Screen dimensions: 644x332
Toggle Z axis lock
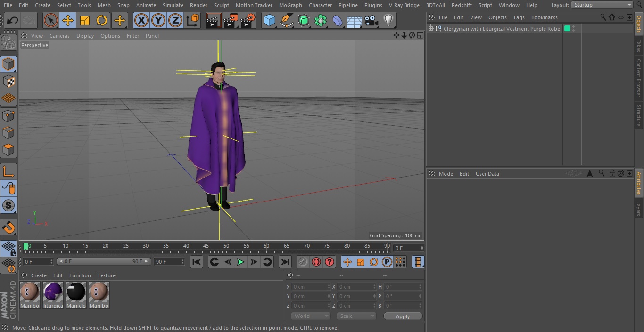(x=175, y=20)
